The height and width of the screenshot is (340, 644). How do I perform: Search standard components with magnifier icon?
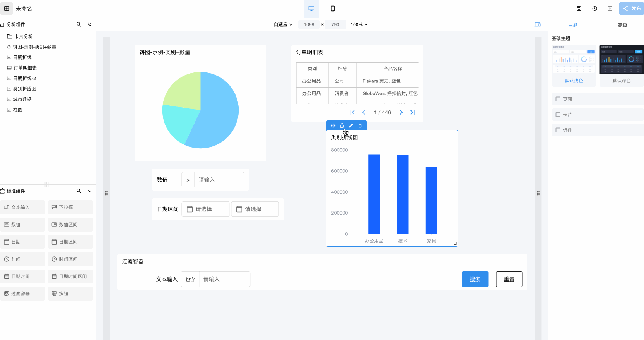79,191
